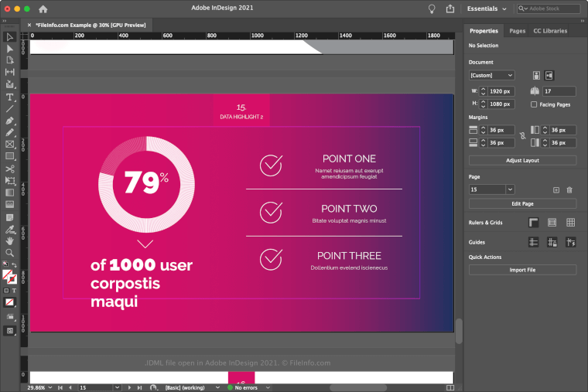Choose the Zoom tool
The width and height of the screenshot is (588, 392).
(10, 253)
